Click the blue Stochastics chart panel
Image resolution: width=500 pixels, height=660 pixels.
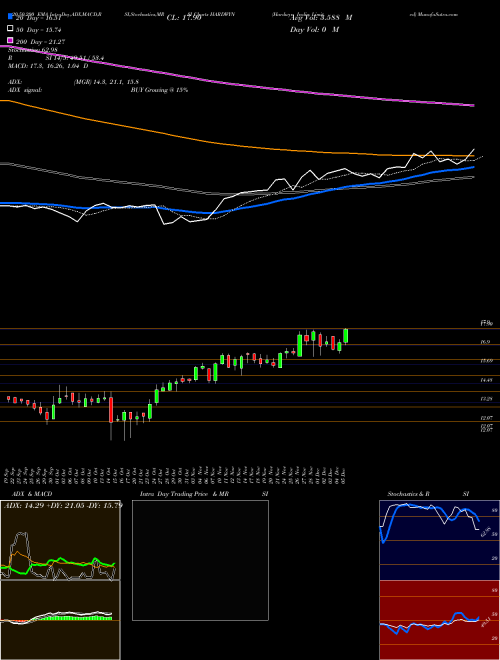click(439, 540)
